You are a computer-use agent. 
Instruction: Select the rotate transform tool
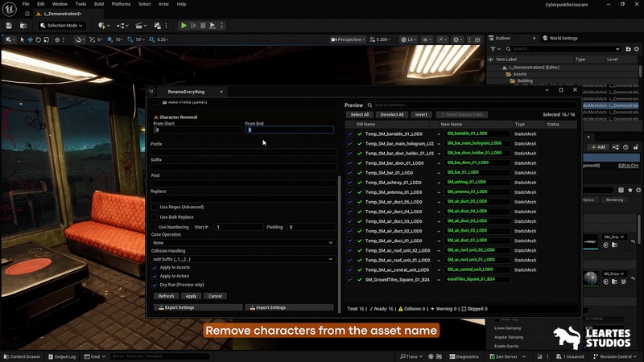coord(39,39)
